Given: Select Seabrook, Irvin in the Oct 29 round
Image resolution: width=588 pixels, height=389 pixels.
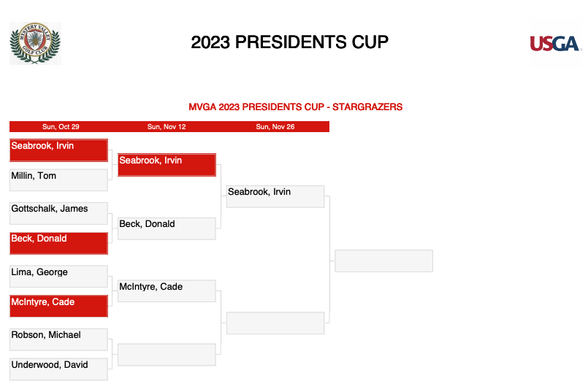Looking at the screenshot, I should (59, 150).
